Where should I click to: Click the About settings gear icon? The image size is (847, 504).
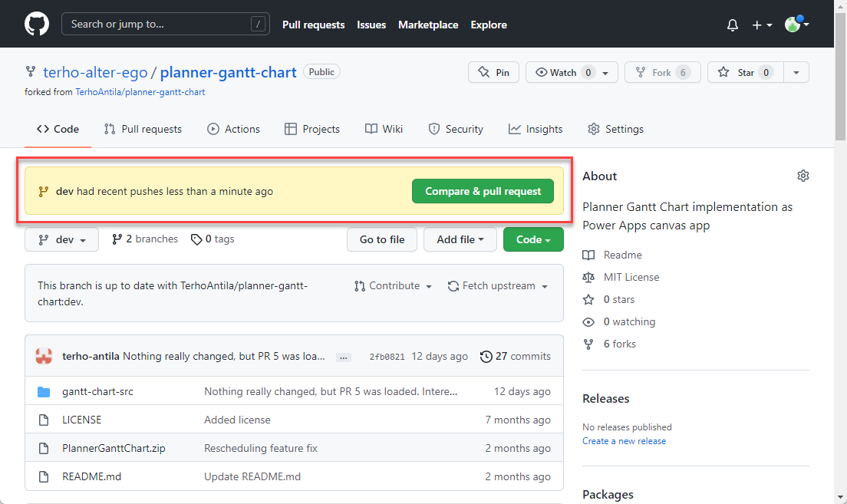[803, 176]
